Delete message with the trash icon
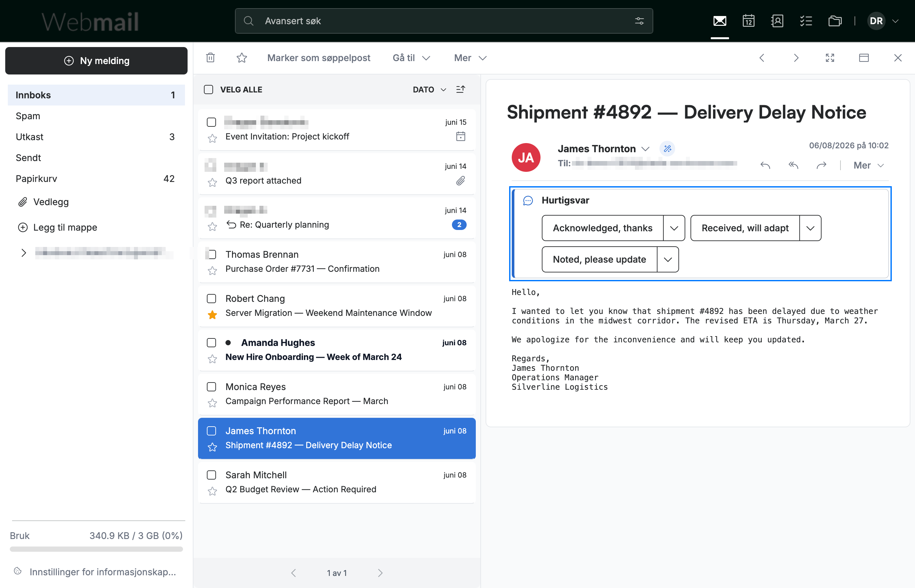Image resolution: width=915 pixels, height=588 pixels. pos(210,57)
